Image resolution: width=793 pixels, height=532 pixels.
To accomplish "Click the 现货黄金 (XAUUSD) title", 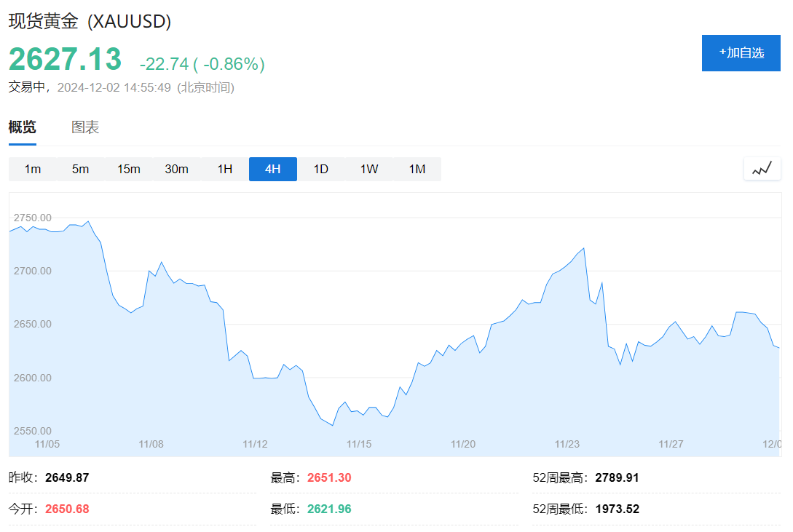I will (90, 22).
